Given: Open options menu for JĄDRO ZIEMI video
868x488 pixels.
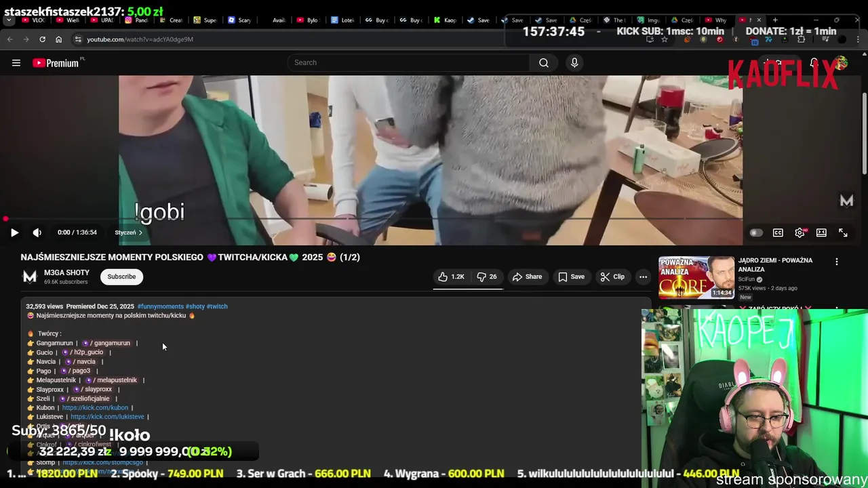Looking at the screenshot, I should coord(836,262).
